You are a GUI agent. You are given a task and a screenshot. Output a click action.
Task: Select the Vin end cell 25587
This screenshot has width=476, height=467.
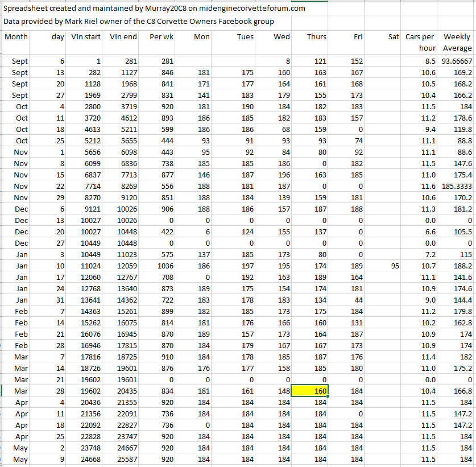tap(123, 459)
